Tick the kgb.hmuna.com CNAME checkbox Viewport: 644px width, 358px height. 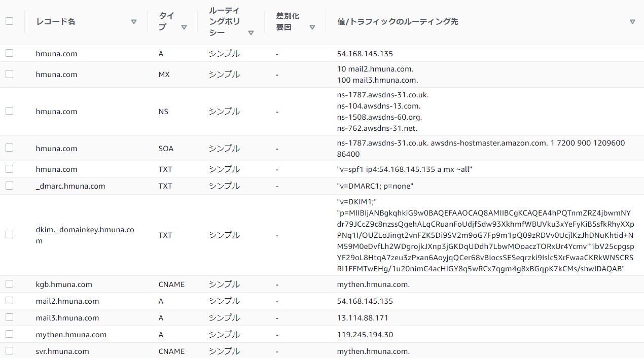9,284
